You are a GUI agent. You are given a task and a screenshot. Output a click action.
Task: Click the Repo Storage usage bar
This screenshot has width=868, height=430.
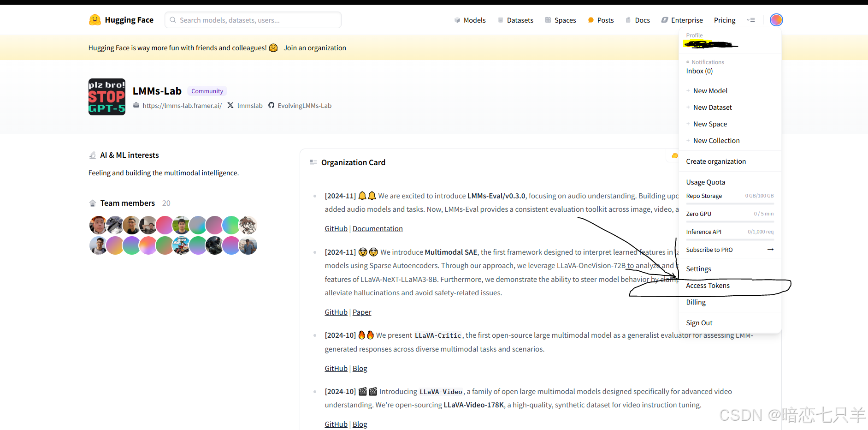point(730,203)
